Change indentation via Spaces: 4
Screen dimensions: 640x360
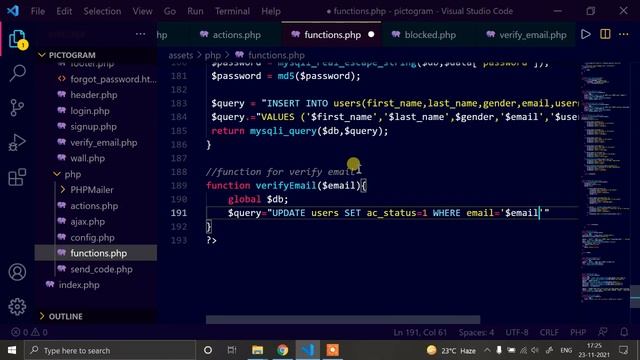tap(476, 332)
